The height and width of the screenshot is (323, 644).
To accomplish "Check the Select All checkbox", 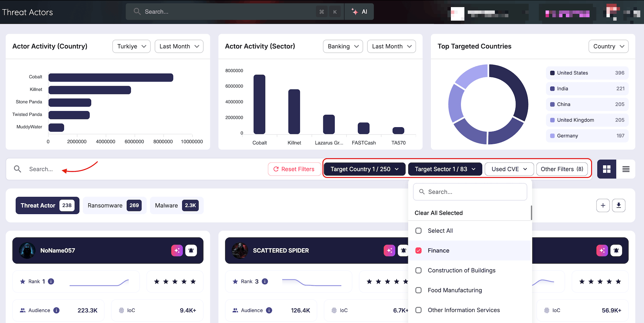I will 418,231.
